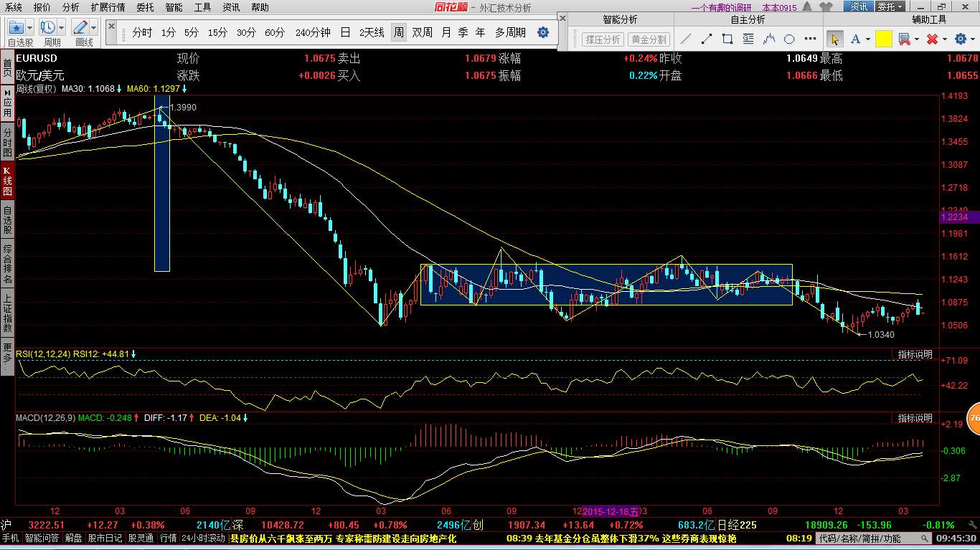Viewport: 980px width, 550px height.
Task: Expand dropdown next to save/cut icon
Action: coord(917,39)
